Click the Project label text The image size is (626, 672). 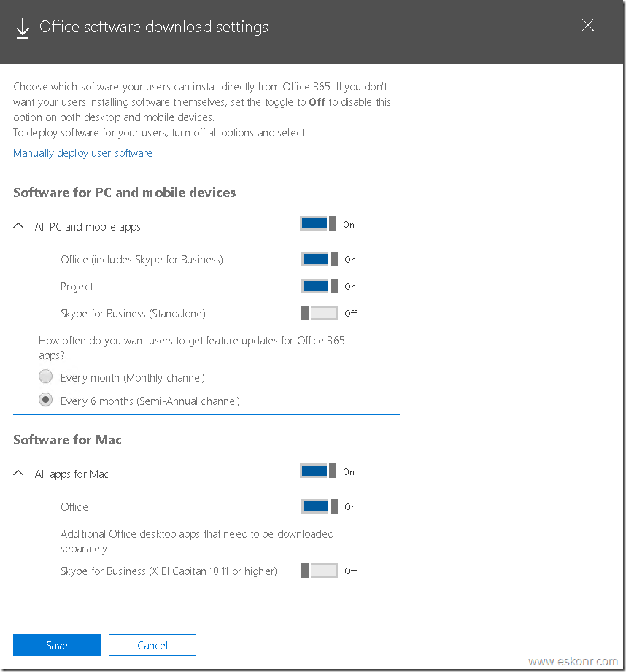77,287
